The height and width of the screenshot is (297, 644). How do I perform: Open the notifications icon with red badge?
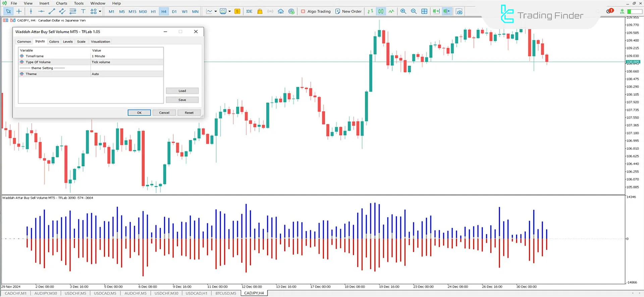point(609,11)
